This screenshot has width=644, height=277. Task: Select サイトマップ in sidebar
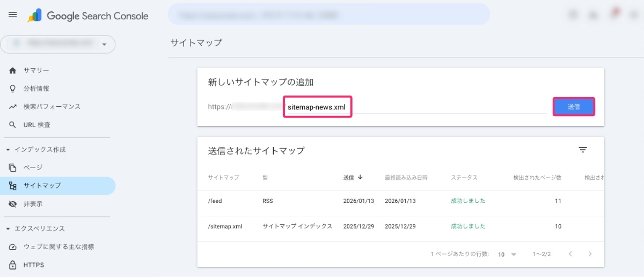pyautogui.click(x=57, y=186)
